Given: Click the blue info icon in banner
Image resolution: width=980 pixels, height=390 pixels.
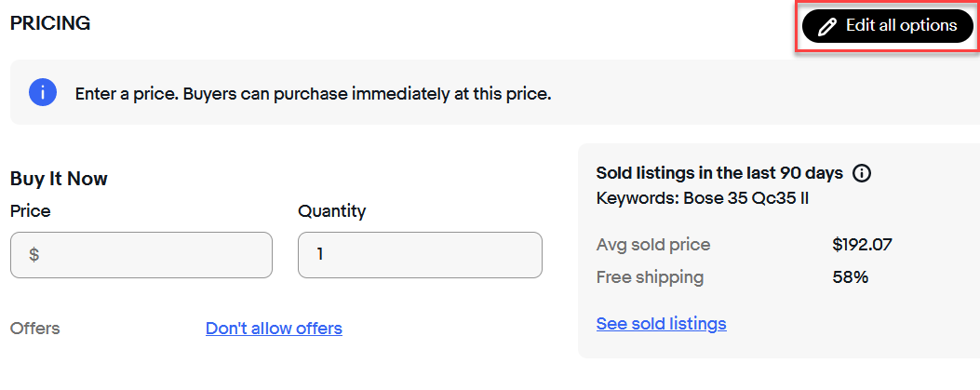Looking at the screenshot, I should click(43, 93).
